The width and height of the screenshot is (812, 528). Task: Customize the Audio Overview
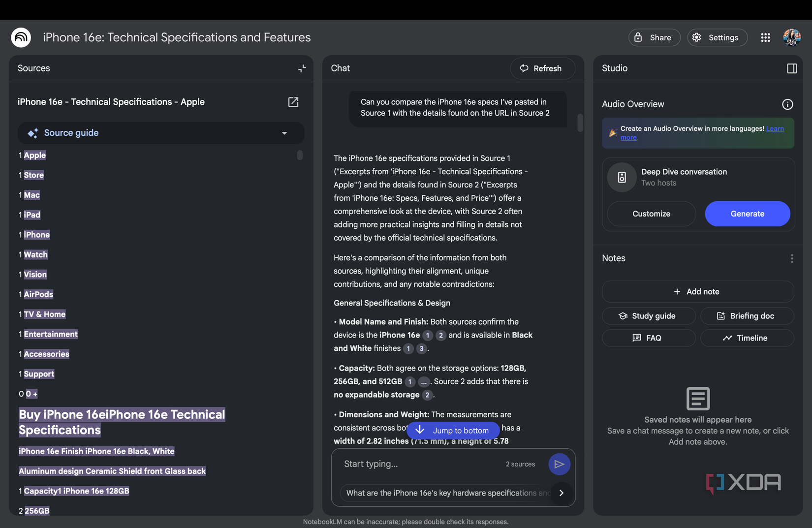click(651, 214)
